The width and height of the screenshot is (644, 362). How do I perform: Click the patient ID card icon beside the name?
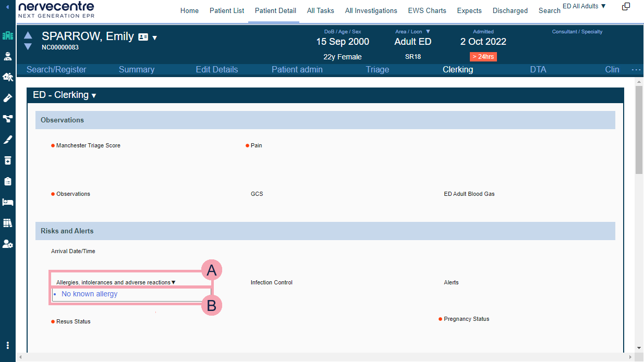(143, 37)
